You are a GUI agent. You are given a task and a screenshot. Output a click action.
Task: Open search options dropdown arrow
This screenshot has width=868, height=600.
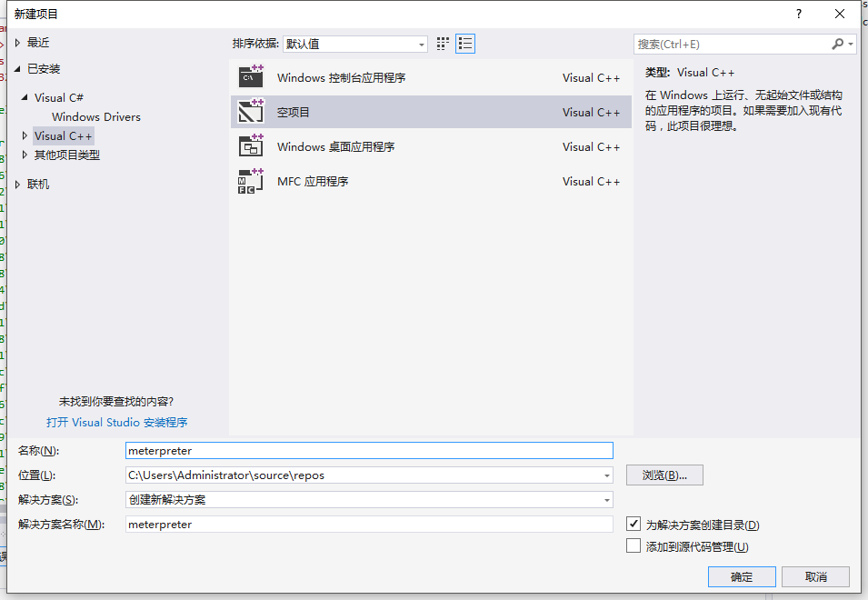click(x=851, y=44)
